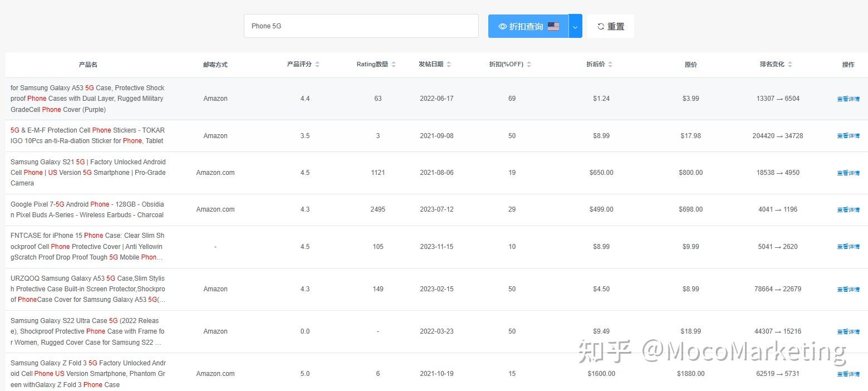Open 查看详情 for purple Galaxy A53 case
868x391 pixels.
(x=848, y=99)
